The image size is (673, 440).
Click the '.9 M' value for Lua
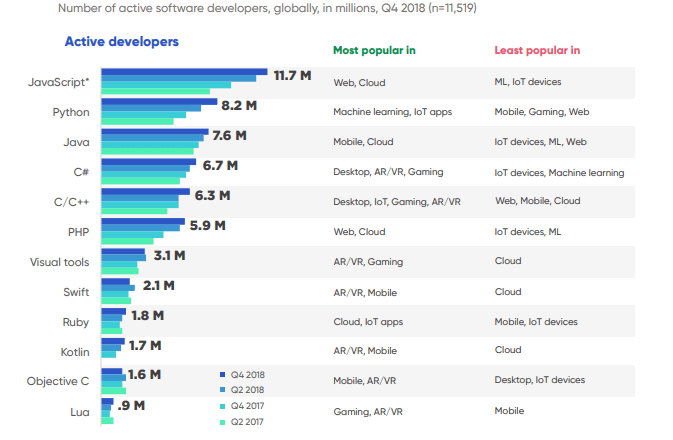(131, 406)
